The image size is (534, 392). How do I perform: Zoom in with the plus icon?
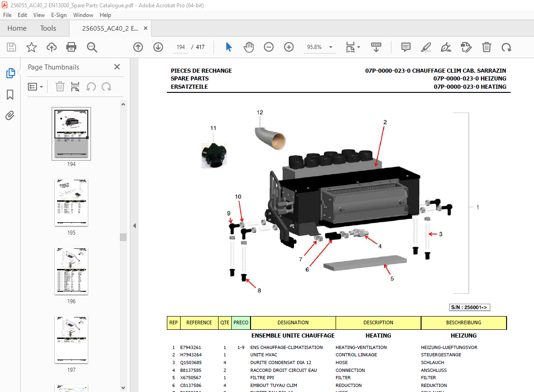(289, 47)
